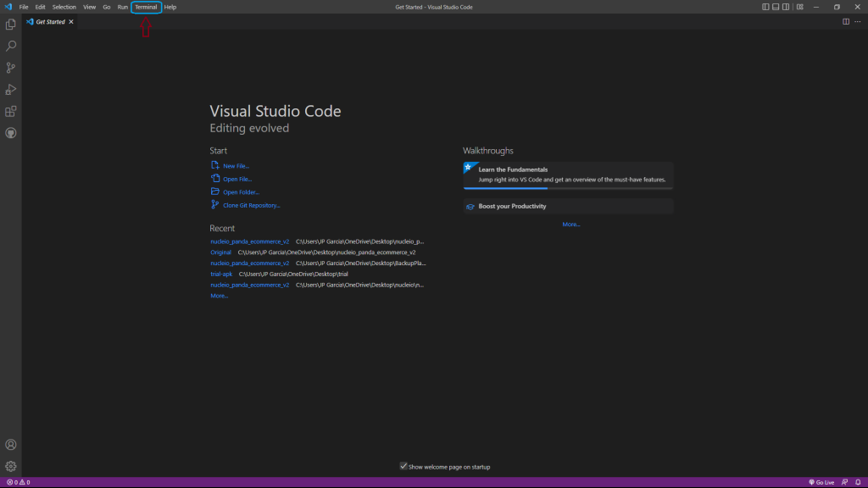Open the View menu

click(x=89, y=7)
